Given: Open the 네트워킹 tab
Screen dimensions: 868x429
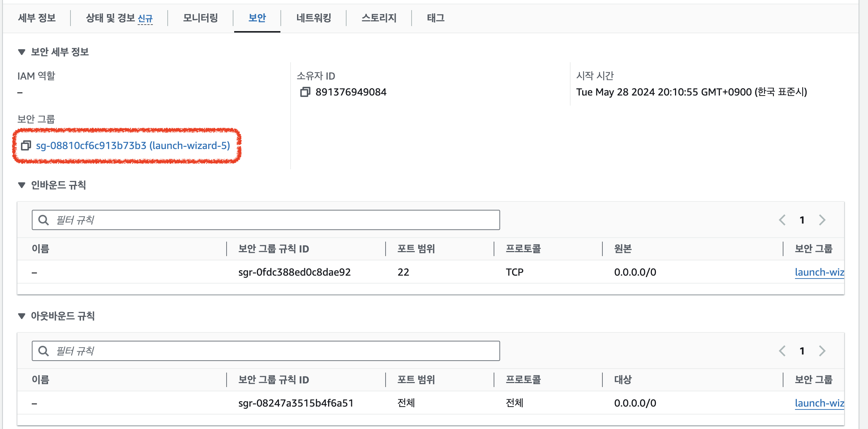Looking at the screenshot, I should point(313,18).
